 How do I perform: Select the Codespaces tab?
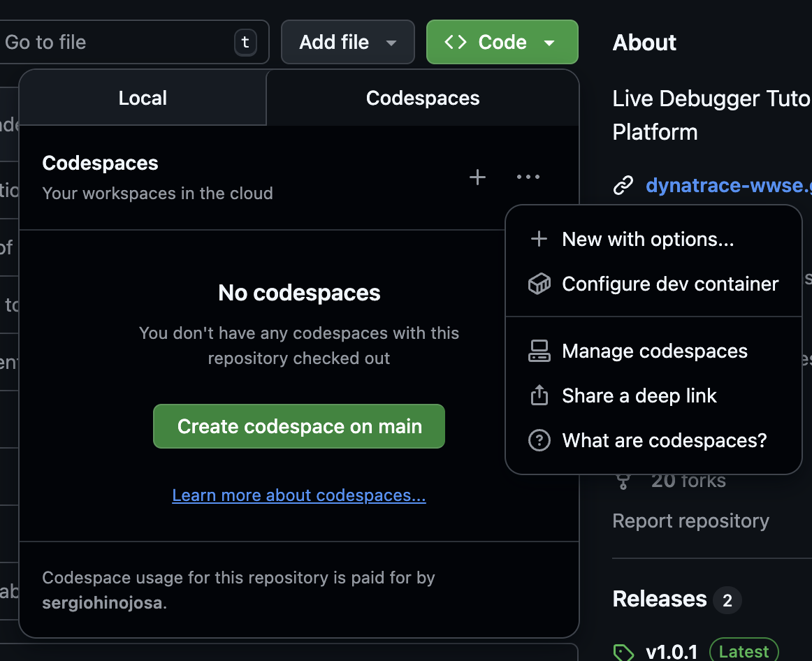423,99
